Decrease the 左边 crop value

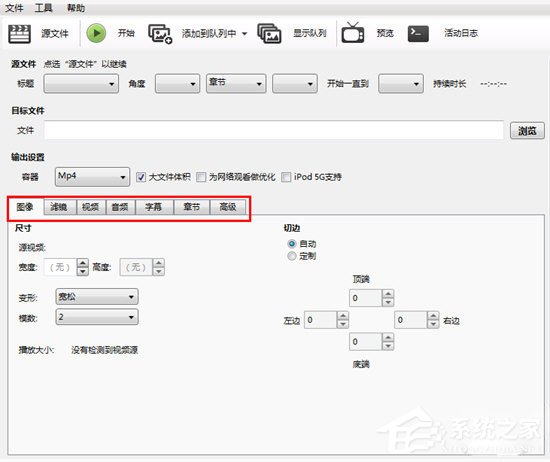(x=343, y=324)
